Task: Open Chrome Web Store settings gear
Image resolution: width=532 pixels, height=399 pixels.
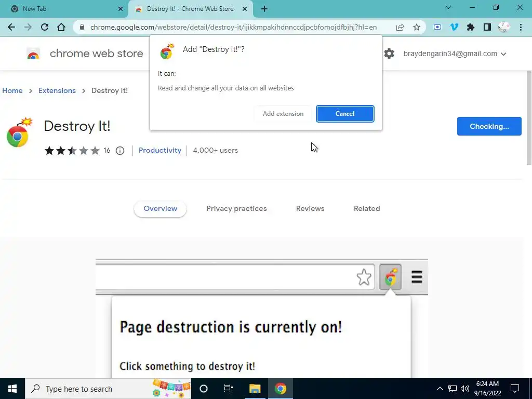Action: (389, 54)
